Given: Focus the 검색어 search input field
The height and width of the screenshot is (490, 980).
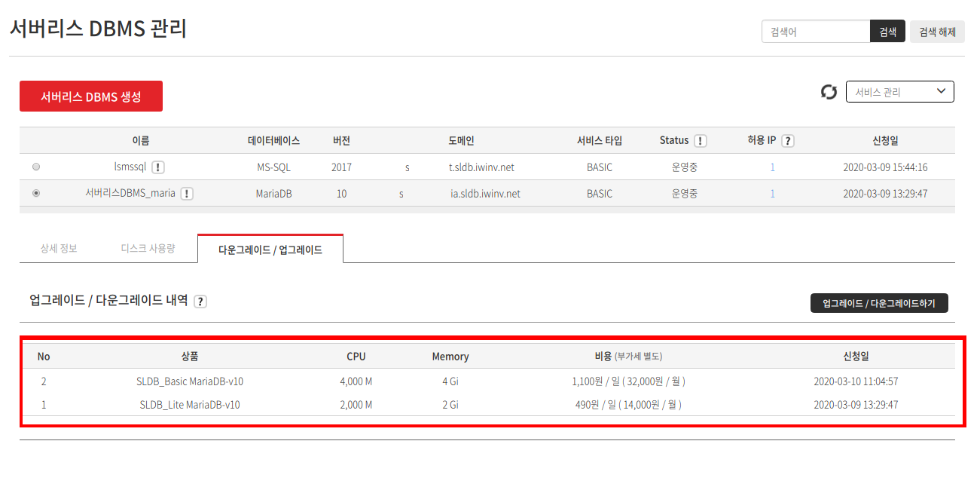Looking at the screenshot, I should click(x=816, y=32).
